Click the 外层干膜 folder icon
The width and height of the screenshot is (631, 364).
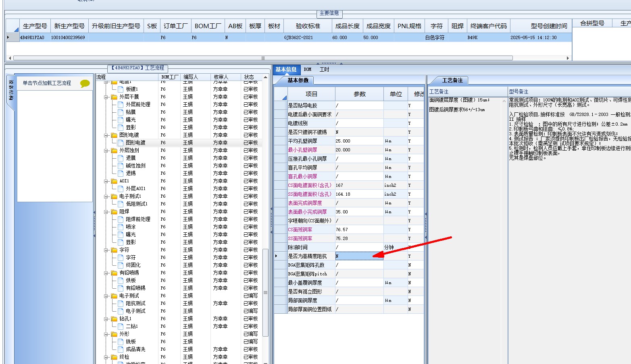(114, 97)
